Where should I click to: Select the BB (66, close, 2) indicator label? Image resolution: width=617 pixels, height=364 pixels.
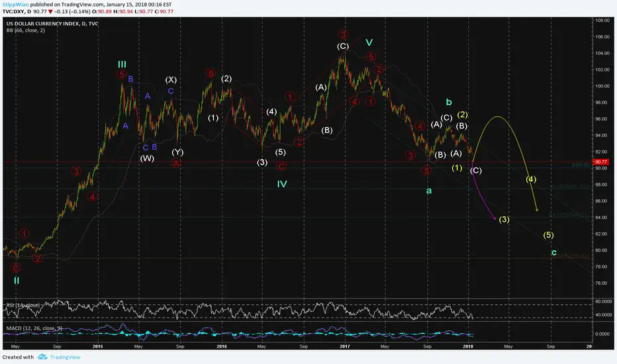coord(26,30)
